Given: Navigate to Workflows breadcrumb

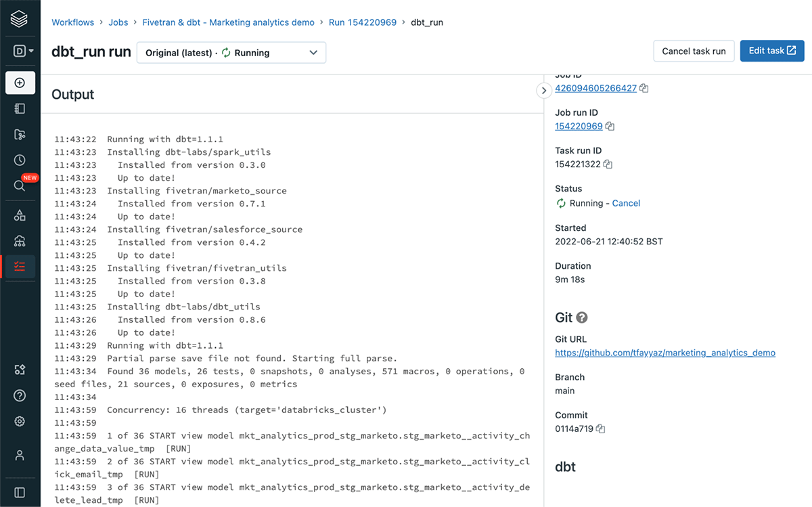Looking at the screenshot, I should (72, 22).
